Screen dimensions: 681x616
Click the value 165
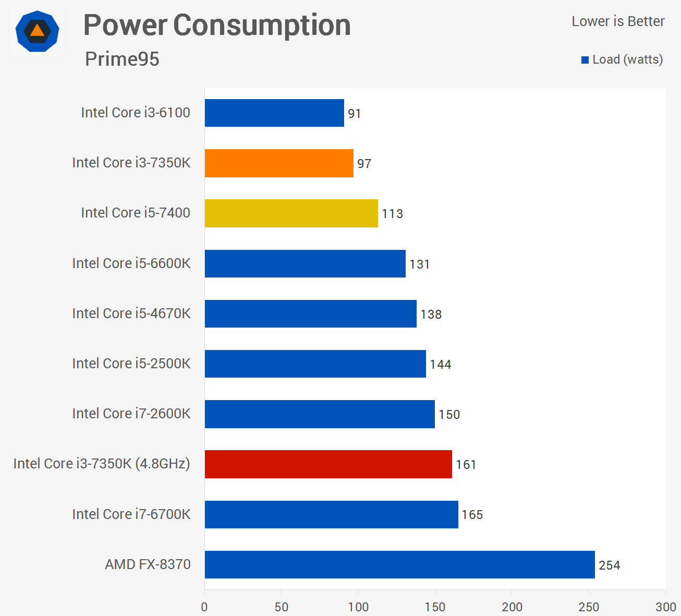coord(472,515)
